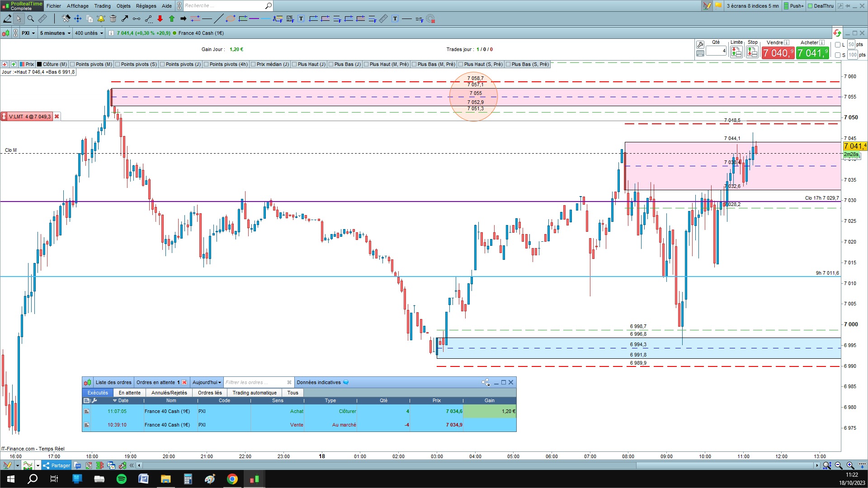Select the red down arrow tool
The image size is (868, 488).
tap(160, 19)
